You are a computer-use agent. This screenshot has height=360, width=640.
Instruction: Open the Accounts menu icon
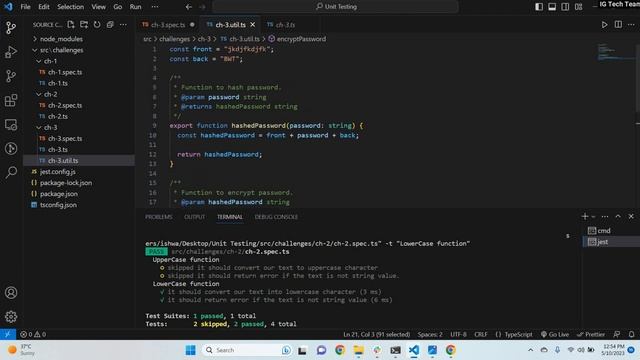point(11,293)
